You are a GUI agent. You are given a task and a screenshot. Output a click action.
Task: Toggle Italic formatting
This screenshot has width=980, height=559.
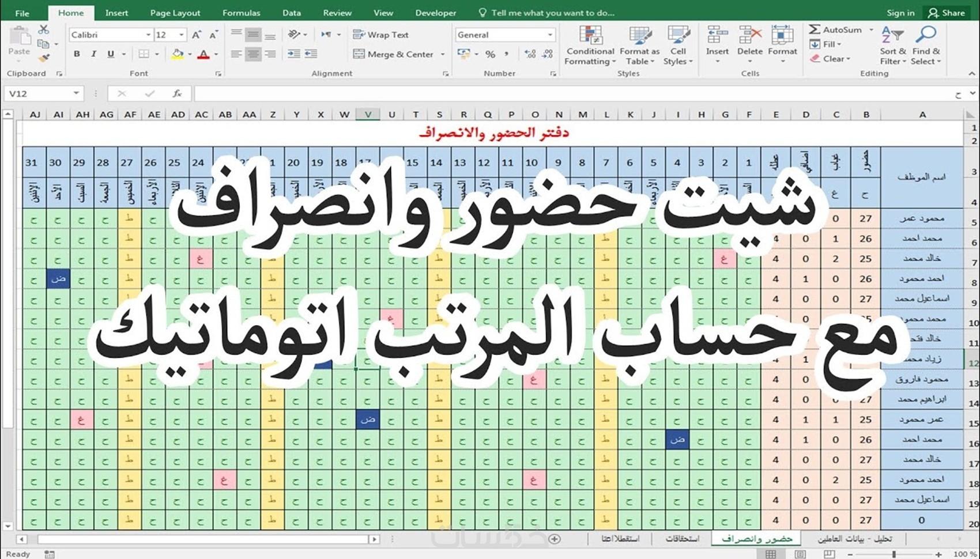93,54
